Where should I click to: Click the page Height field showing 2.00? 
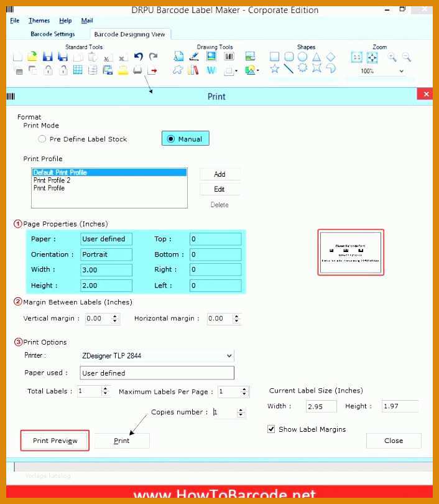pyautogui.click(x=106, y=286)
